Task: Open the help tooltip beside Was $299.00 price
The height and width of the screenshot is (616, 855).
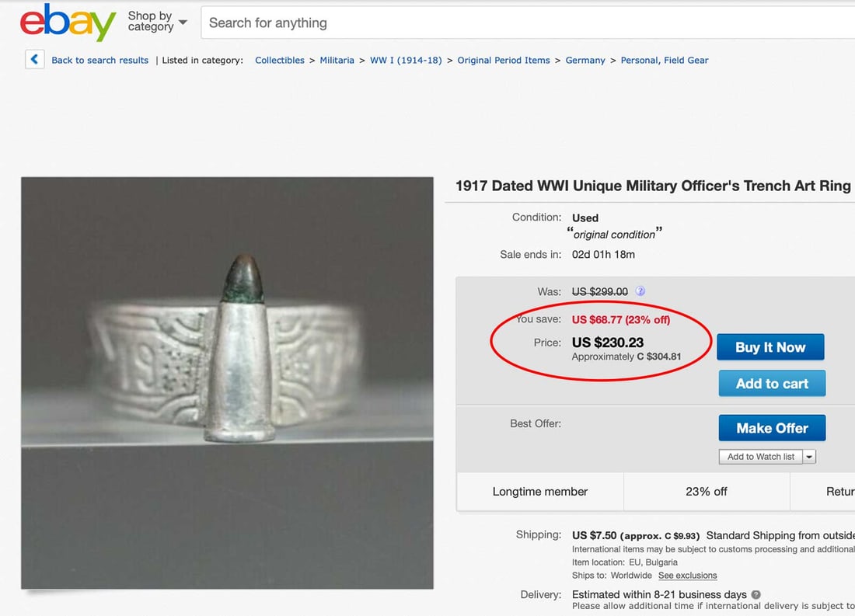Action: [x=639, y=291]
